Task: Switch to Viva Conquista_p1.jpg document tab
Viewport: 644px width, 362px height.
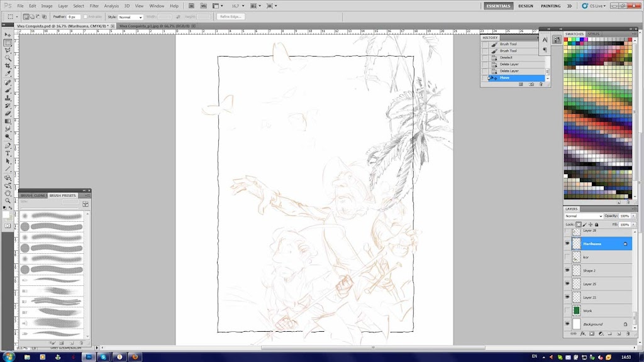Action: click(x=155, y=26)
